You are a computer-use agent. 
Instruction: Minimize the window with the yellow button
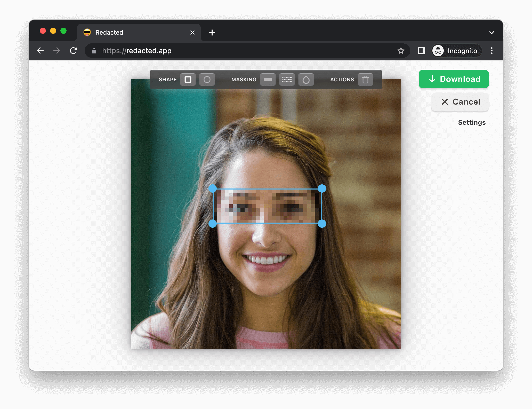[53, 31]
